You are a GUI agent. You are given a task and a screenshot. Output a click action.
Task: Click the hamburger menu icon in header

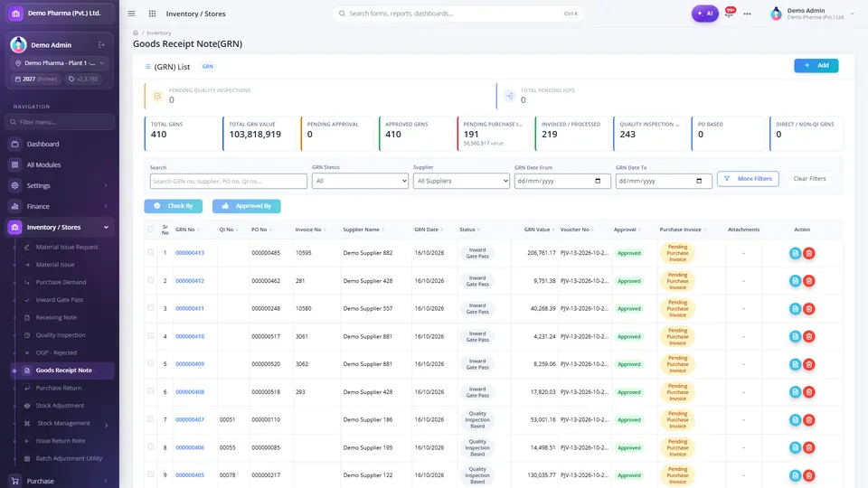coord(131,14)
